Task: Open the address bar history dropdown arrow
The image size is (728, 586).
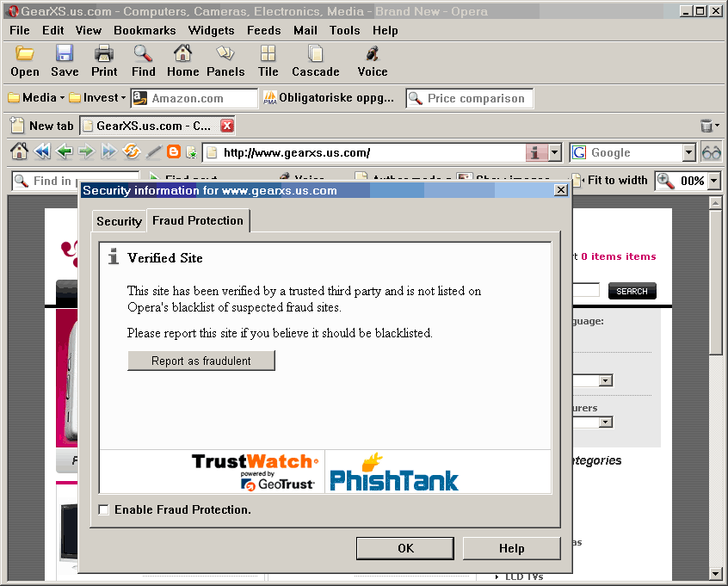Action: [x=554, y=152]
